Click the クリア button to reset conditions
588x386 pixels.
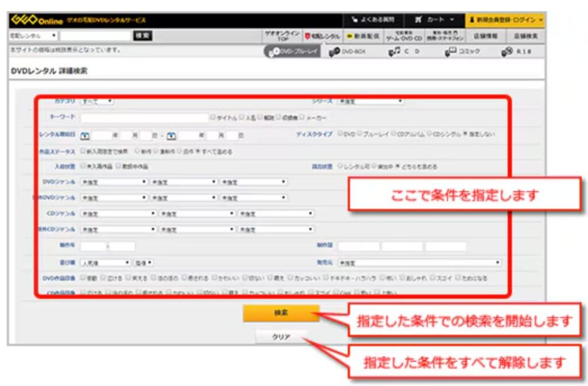click(x=281, y=337)
